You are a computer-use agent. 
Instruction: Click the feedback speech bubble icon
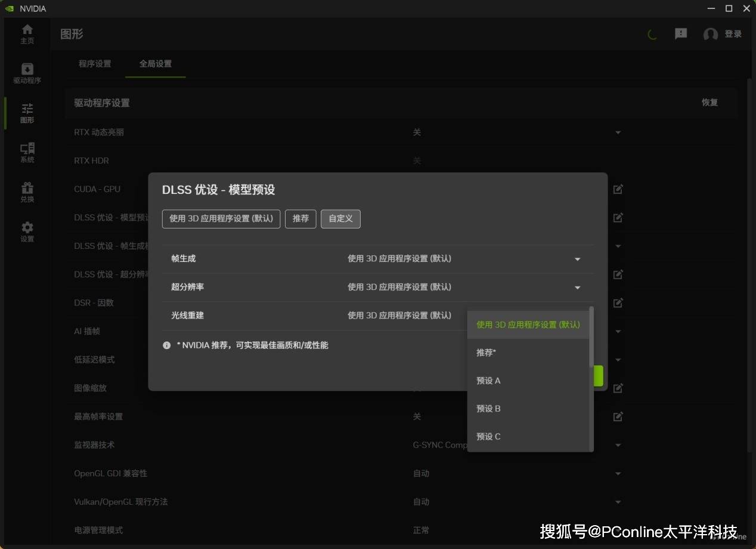681,34
